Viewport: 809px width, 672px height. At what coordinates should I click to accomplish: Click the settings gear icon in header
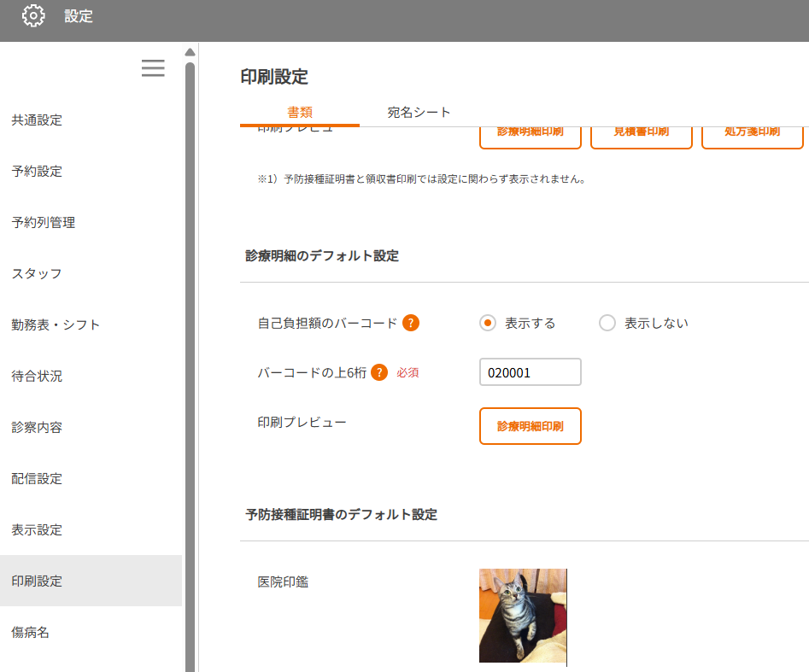33,15
